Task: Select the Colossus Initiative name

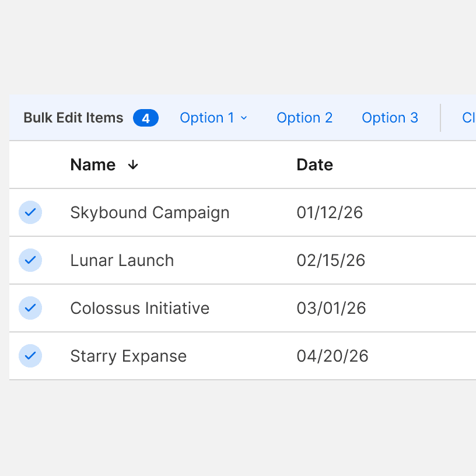Action: click(139, 308)
